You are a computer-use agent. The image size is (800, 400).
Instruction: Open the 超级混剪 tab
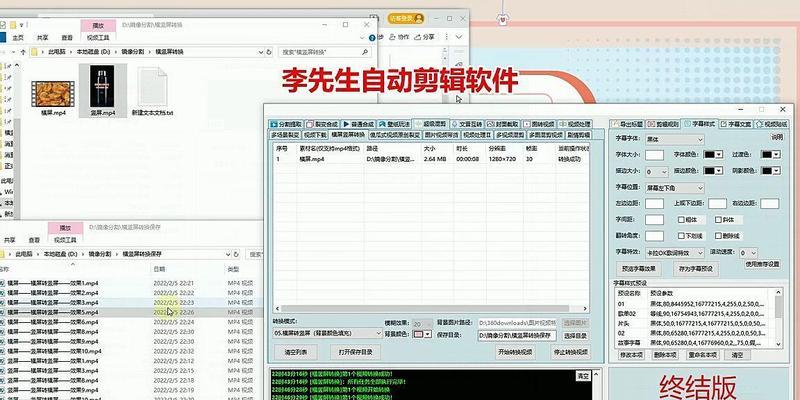[x=431, y=124]
